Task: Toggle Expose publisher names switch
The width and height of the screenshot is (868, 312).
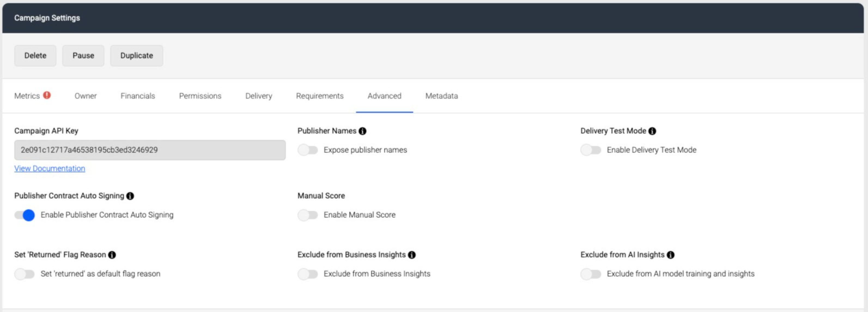Action: 308,150
